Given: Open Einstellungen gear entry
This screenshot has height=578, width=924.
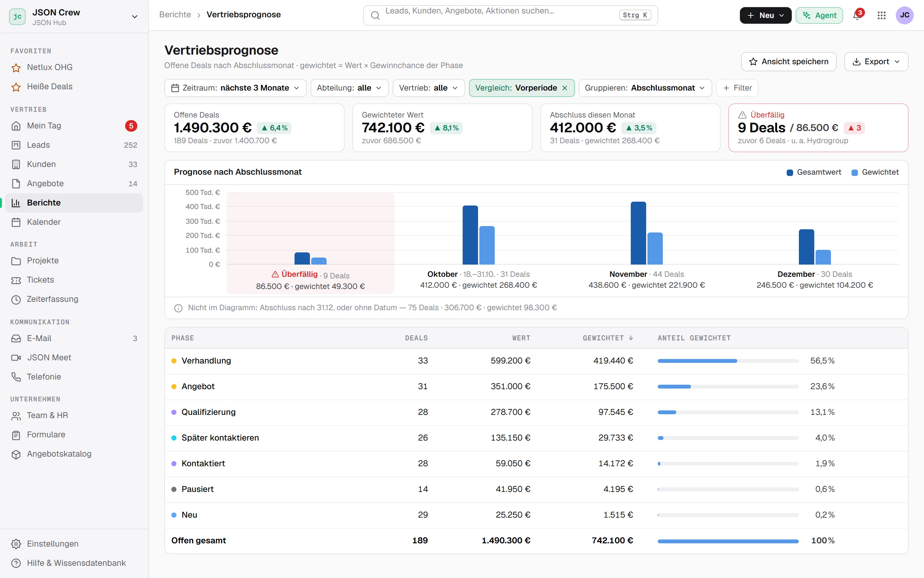Looking at the screenshot, I should (x=74, y=544).
